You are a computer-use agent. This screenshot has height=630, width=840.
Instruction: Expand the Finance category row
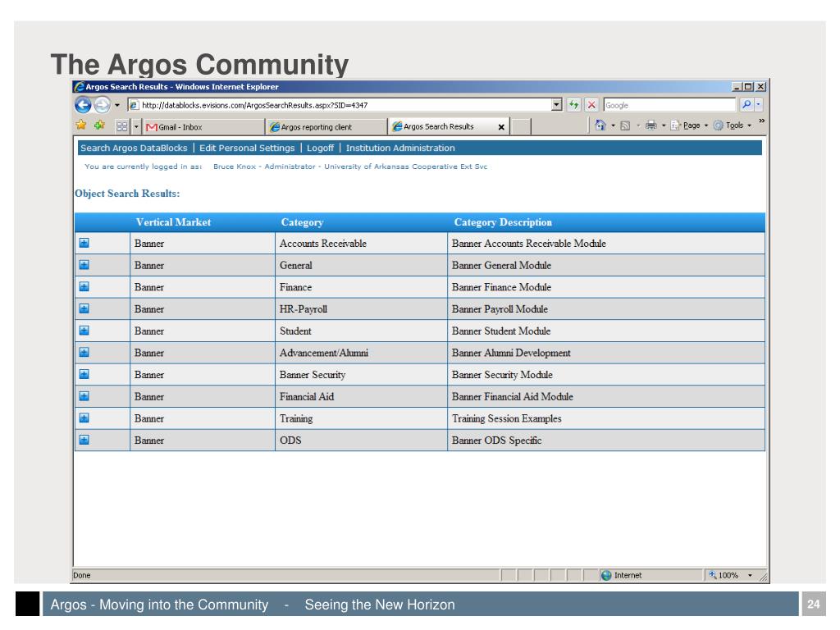84,286
